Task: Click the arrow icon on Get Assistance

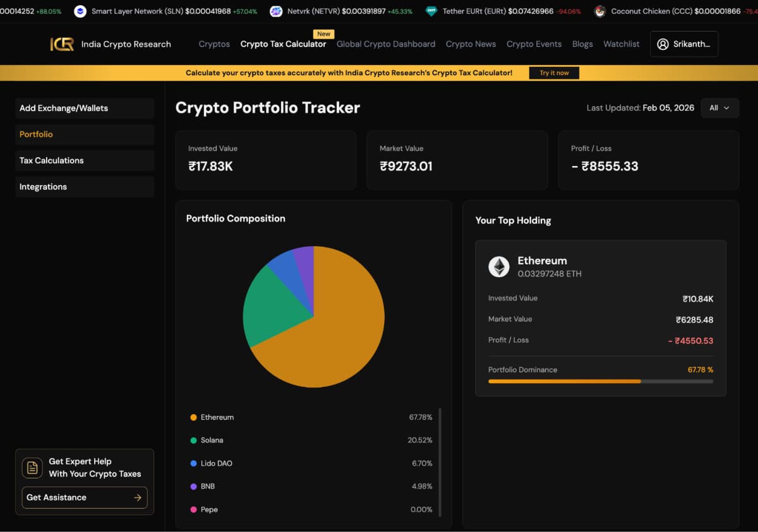Action: pyautogui.click(x=138, y=498)
